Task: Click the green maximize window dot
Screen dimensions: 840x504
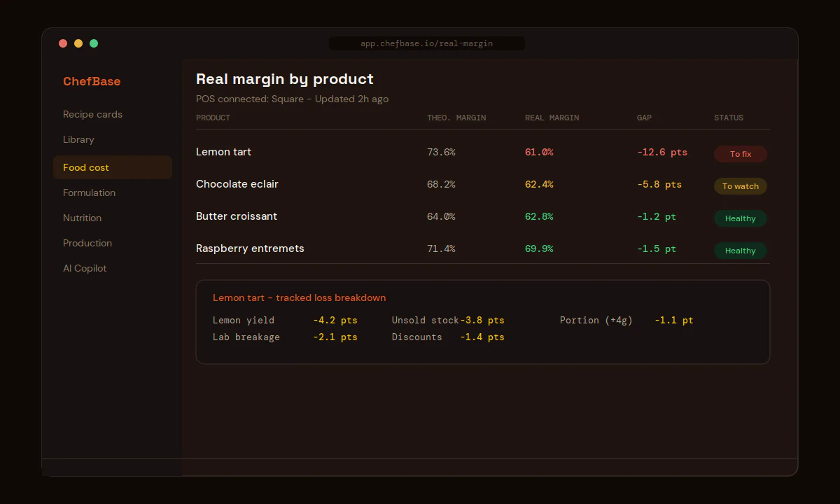Action: (x=94, y=43)
